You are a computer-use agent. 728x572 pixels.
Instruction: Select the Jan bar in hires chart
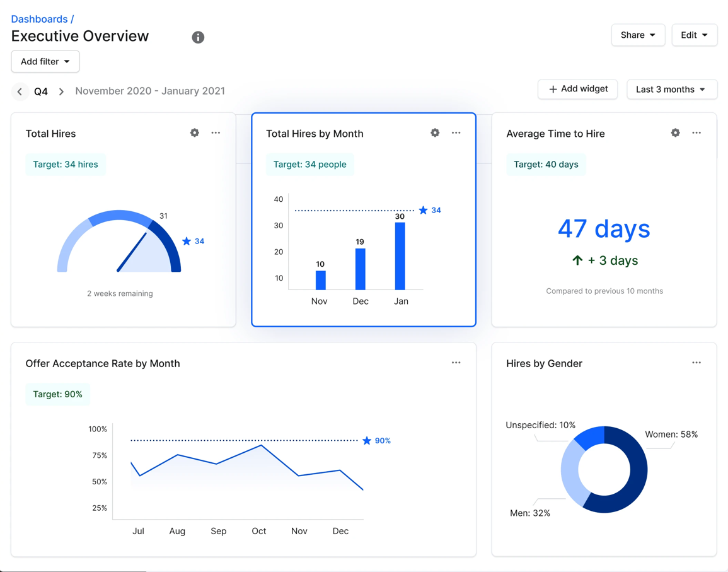400,256
